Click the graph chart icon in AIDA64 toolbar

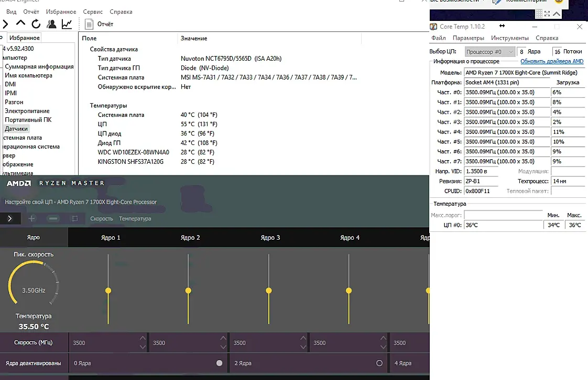click(67, 24)
